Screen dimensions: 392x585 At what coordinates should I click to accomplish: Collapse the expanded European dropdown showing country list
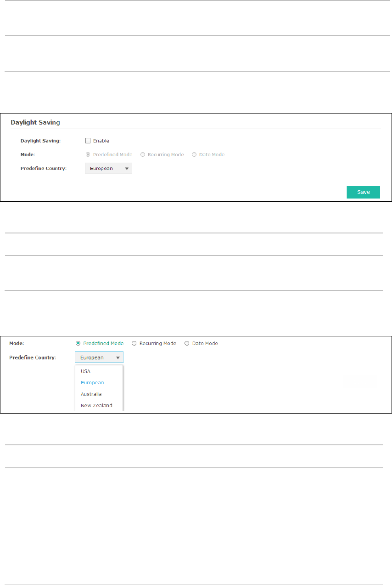[x=99, y=358]
